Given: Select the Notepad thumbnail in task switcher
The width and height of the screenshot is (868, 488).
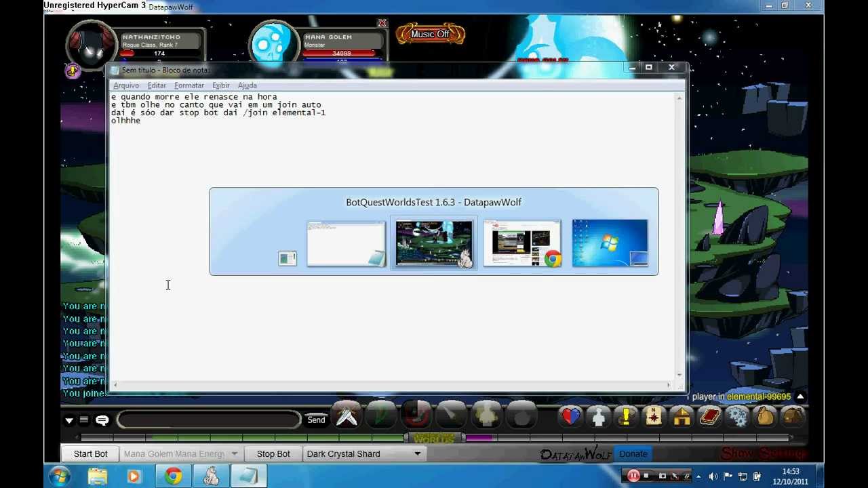Looking at the screenshot, I should coord(347,243).
